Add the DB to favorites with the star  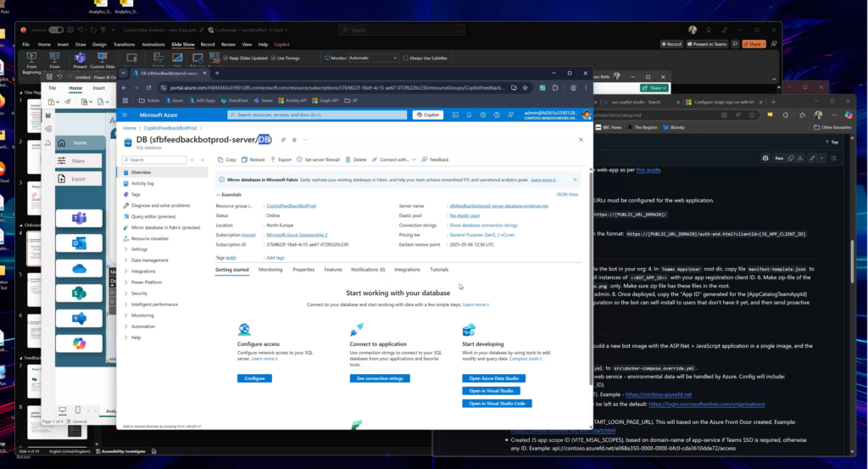coord(294,140)
